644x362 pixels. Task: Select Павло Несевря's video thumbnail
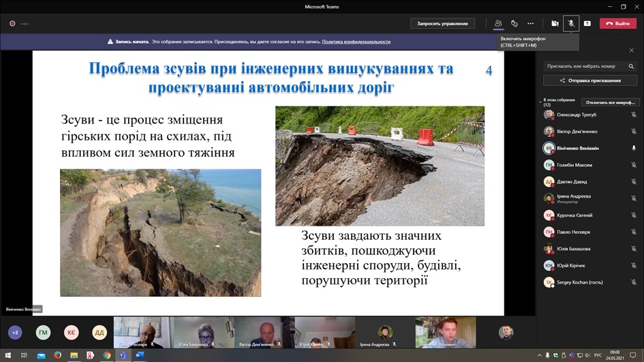[142, 333]
